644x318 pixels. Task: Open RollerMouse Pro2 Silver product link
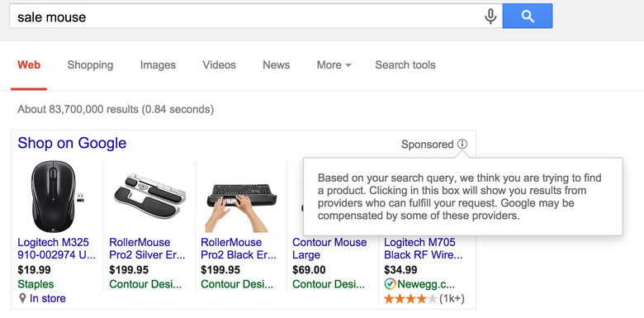pos(148,249)
